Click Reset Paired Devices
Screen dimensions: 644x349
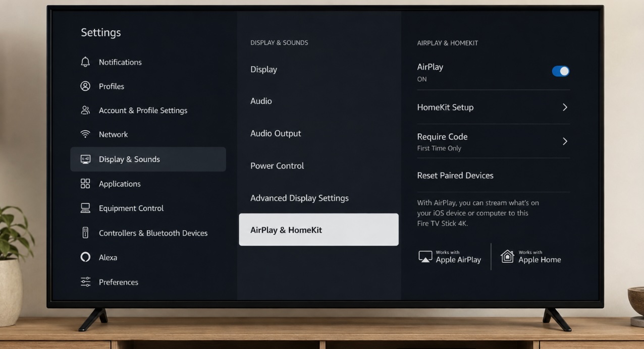pyautogui.click(x=455, y=176)
